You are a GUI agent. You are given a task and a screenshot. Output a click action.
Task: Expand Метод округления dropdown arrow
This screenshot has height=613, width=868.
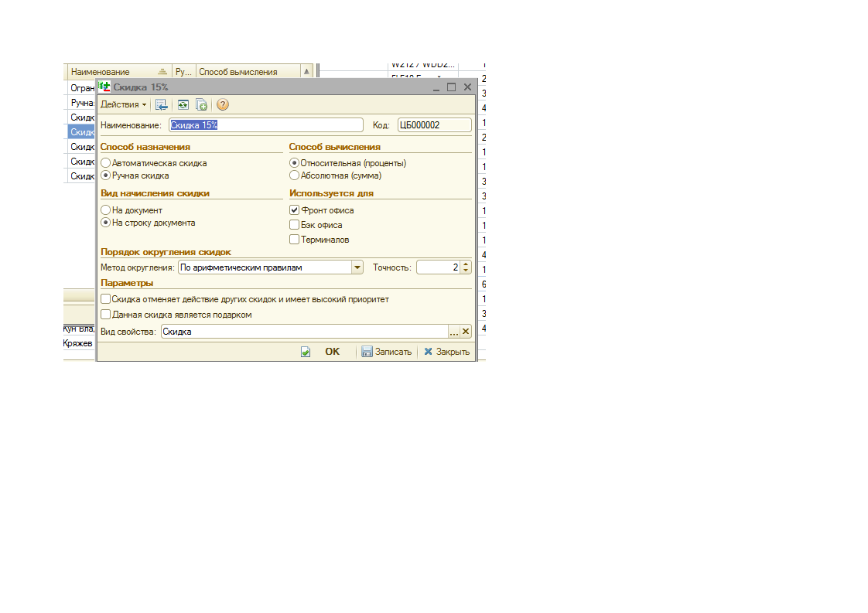[x=357, y=267]
